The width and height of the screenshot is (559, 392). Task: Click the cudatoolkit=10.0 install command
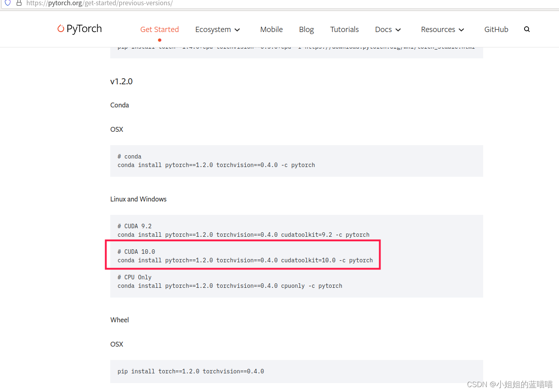pyautogui.click(x=245, y=260)
